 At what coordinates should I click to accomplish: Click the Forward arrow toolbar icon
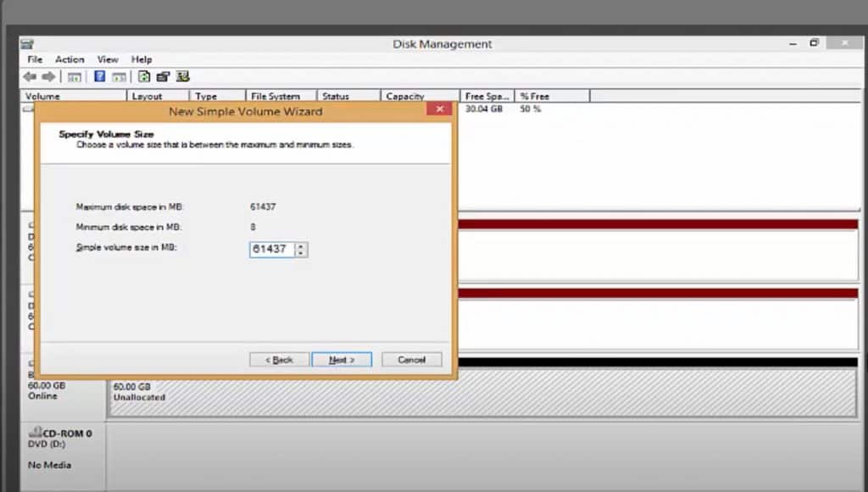(x=48, y=77)
